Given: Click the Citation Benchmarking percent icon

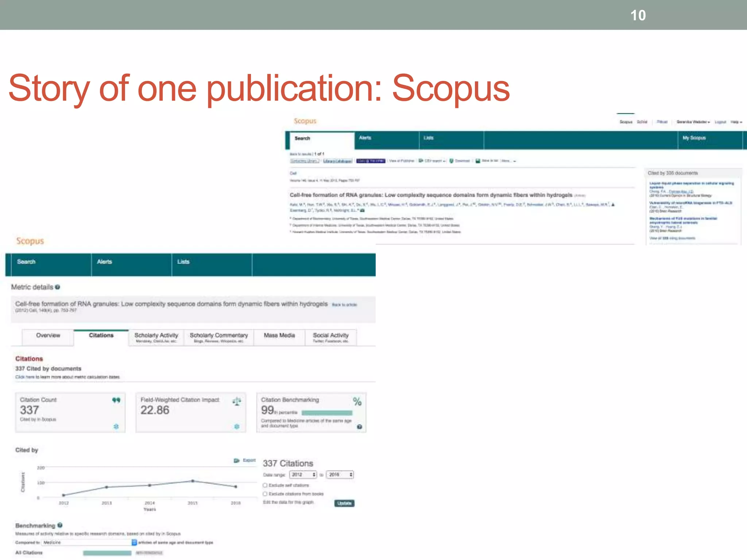Looking at the screenshot, I should point(357,401).
